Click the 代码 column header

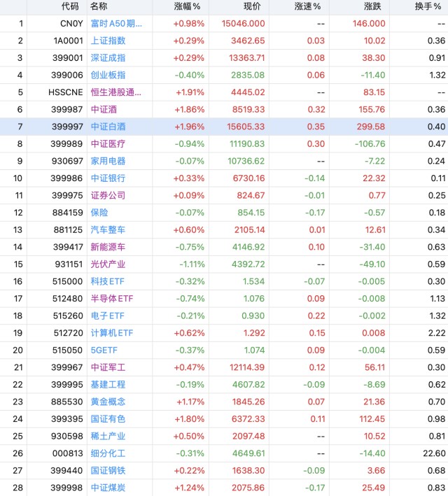[70, 6]
